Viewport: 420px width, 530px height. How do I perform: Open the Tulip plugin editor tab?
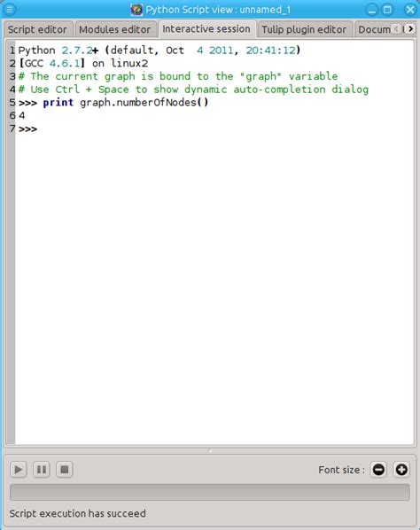[304, 29]
